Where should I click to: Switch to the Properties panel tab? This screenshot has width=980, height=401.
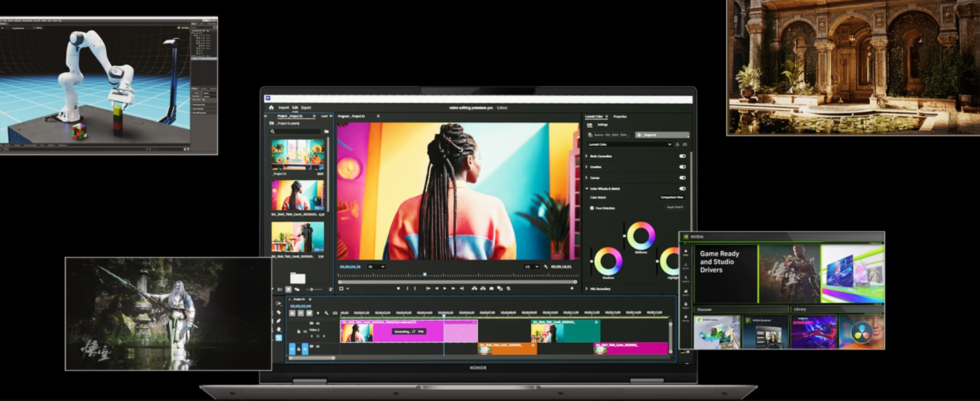point(620,116)
